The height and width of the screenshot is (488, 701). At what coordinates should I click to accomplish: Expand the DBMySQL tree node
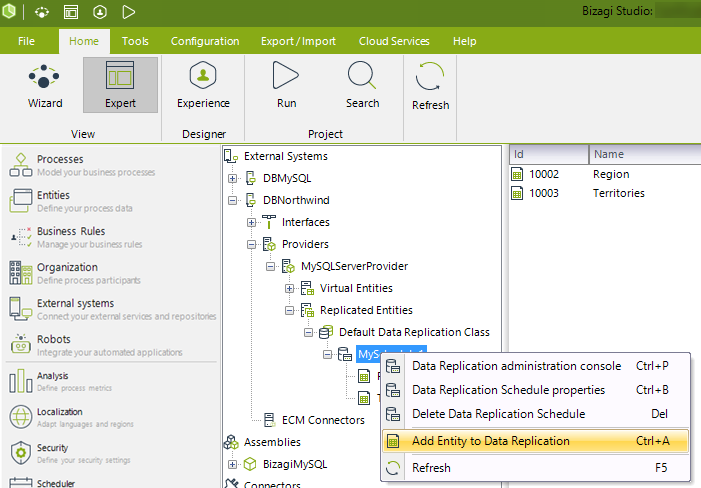(x=232, y=178)
